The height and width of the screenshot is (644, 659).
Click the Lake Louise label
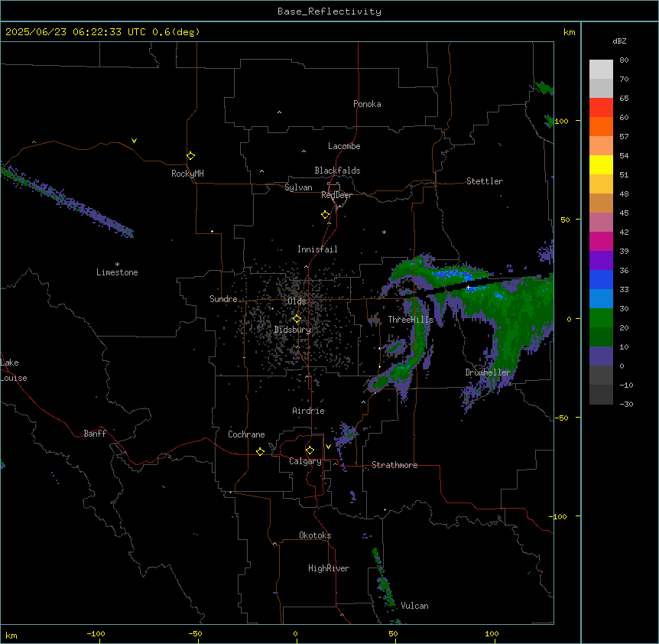click(14, 370)
